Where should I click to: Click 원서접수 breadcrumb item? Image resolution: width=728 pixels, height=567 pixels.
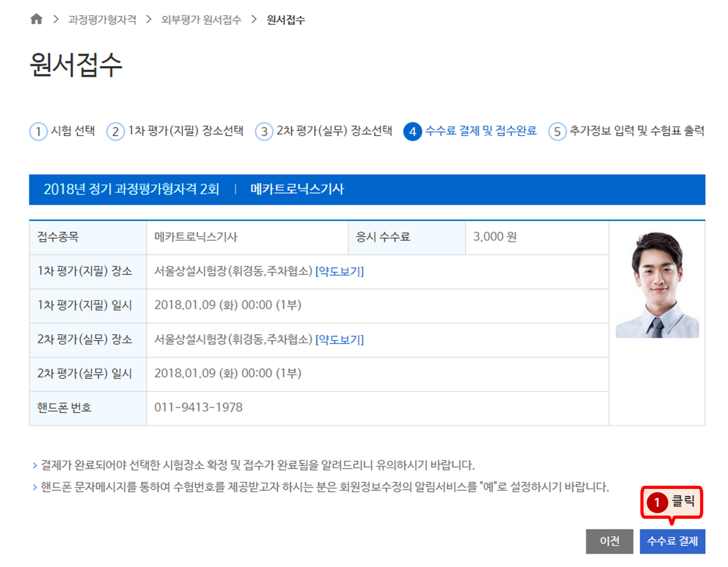pos(285,20)
